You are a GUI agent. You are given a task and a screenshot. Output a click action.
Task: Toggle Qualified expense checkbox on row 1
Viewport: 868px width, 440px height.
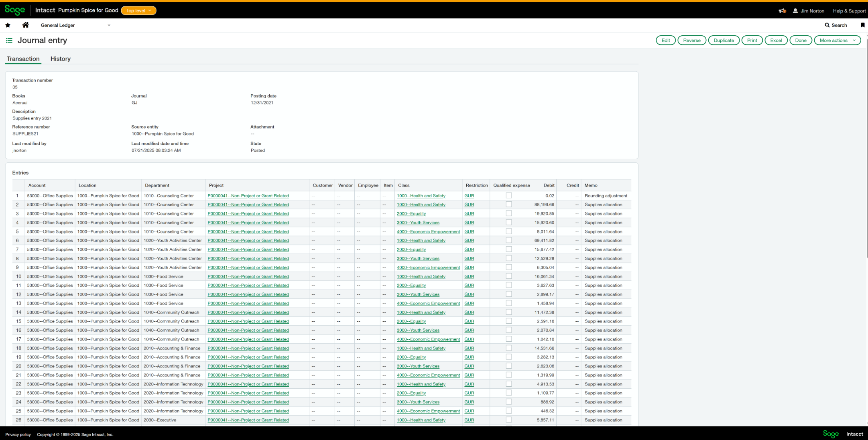(508, 195)
